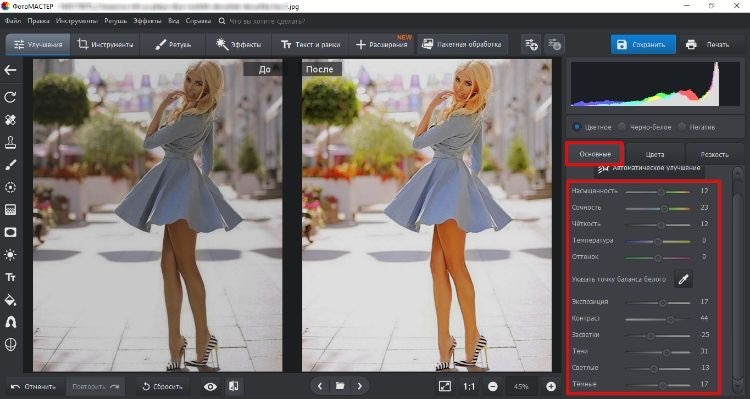Click the white balance eyedropper
The height and width of the screenshot is (399, 750).
pyautogui.click(x=683, y=279)
